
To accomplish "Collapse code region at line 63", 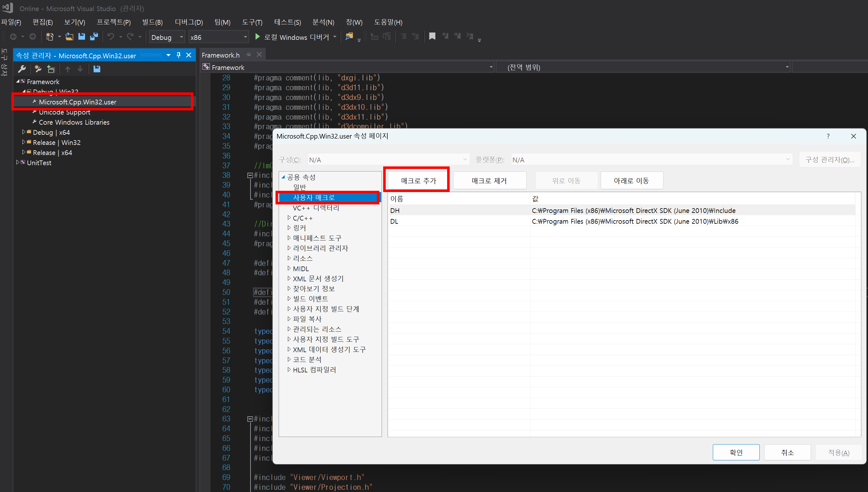I will pyautogui.click(x=250, y=419).
